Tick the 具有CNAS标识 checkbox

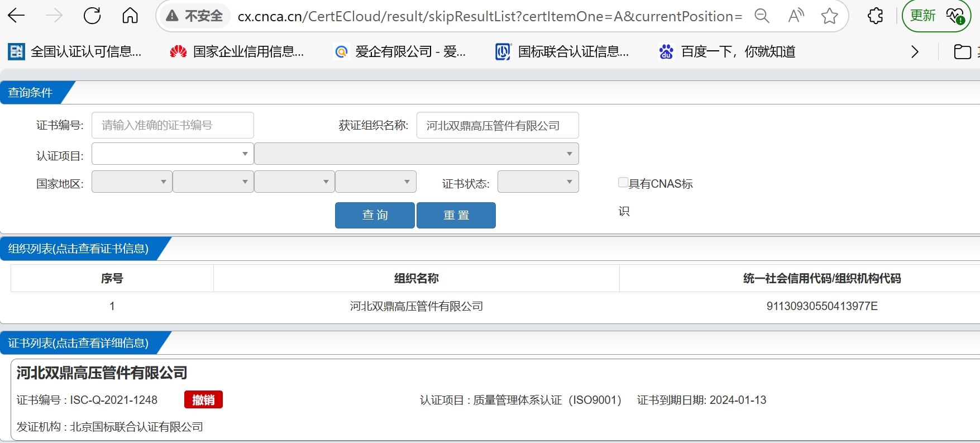coord(623,182)
